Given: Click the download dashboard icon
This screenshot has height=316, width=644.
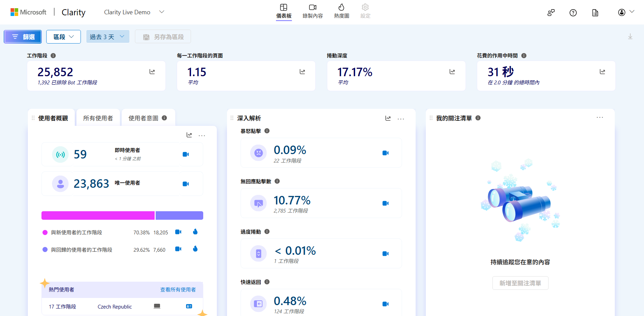Looking at the screenshot, I should (x=630, y=37).
